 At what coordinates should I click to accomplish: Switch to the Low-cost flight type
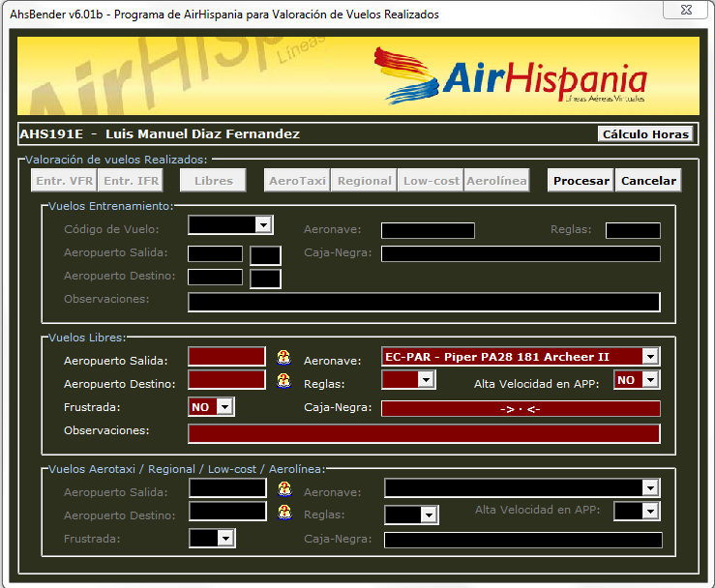tap(431, 181)
